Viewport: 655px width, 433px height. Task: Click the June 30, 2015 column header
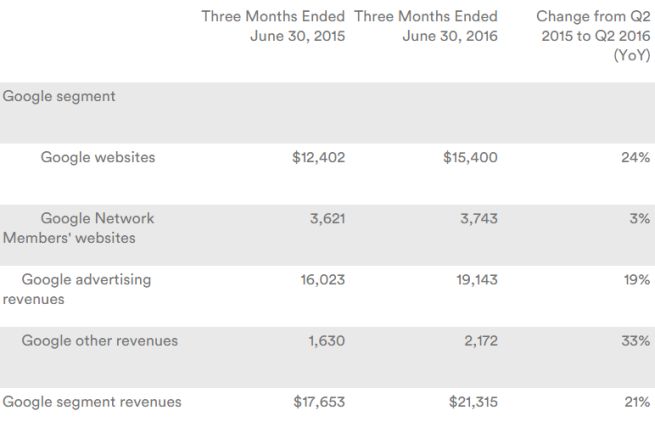point(273,27)
